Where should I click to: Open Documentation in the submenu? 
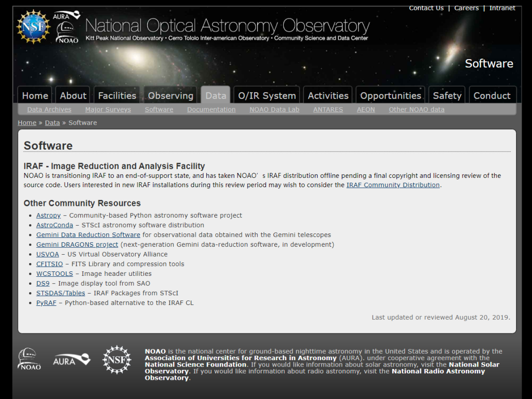click(x=211, y=109)
